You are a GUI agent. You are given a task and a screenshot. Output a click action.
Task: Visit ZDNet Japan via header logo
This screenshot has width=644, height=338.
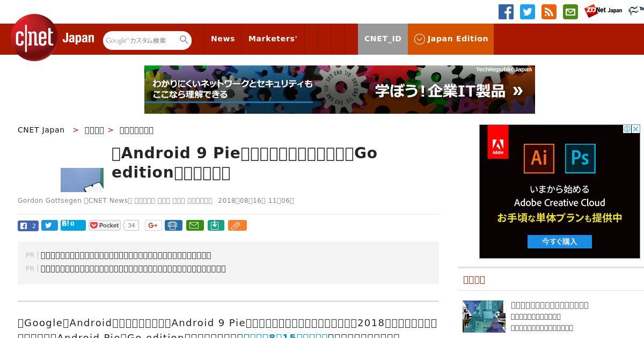[603, 10]
